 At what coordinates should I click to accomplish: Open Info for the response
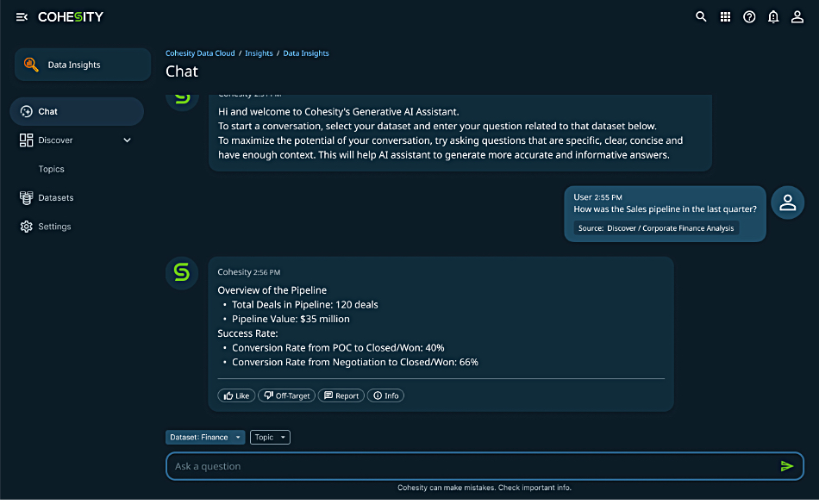pyautogui.click(x=385, y=395)
